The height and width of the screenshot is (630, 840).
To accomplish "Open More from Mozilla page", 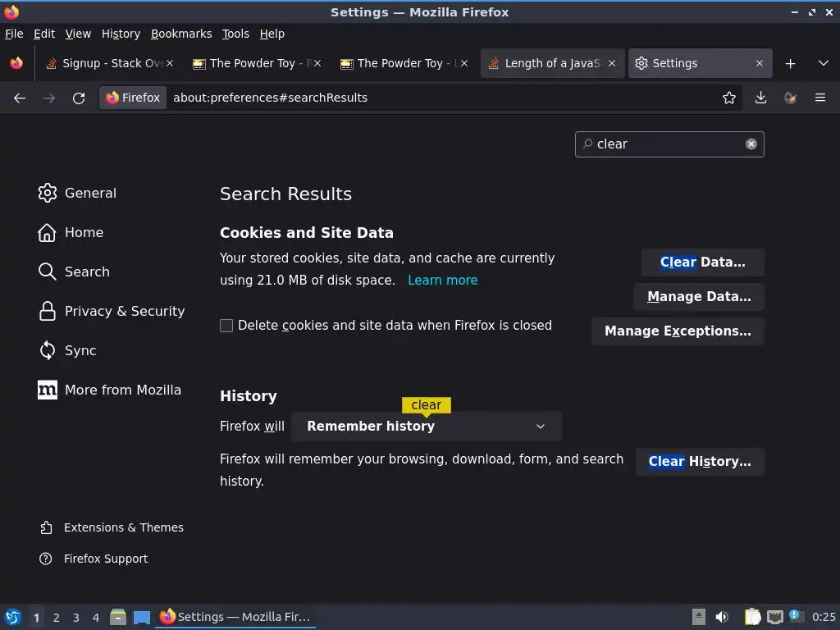I will (x=110, y=390).
